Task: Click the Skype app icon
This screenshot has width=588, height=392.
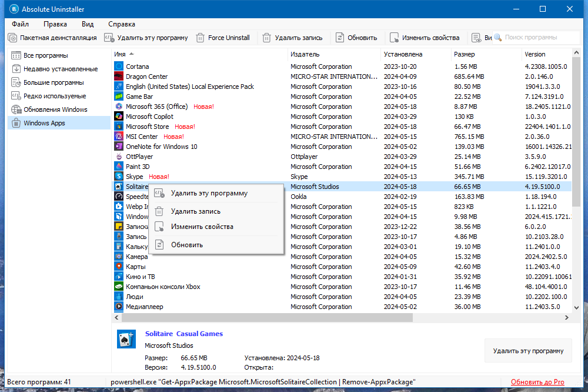Action: click(x=119, y=177)
